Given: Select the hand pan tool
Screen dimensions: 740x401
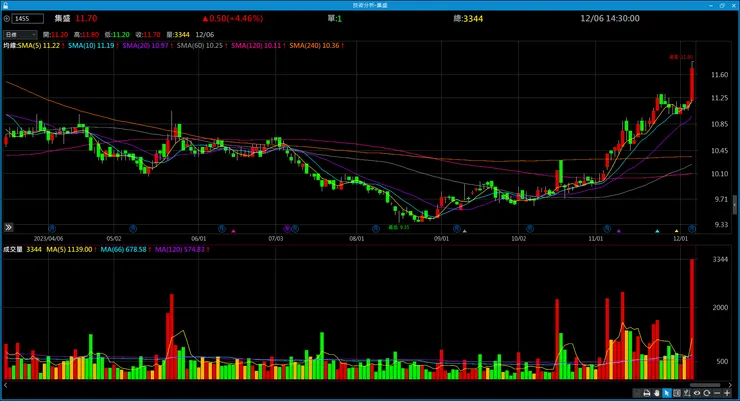Looking at the screenshot, I should [x=656, y=393].
